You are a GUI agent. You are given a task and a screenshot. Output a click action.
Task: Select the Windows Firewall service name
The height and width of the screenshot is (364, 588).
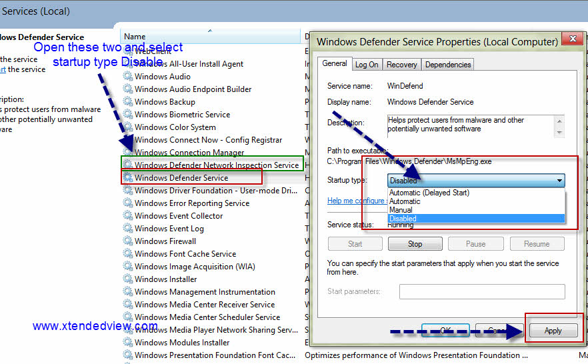pyautogui.click(x=165, y=241)
